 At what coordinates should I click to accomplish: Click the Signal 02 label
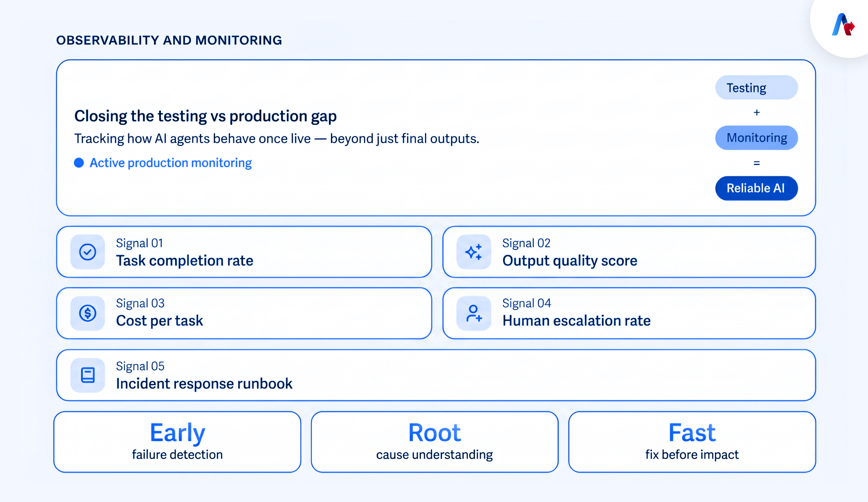click(526, 243)
